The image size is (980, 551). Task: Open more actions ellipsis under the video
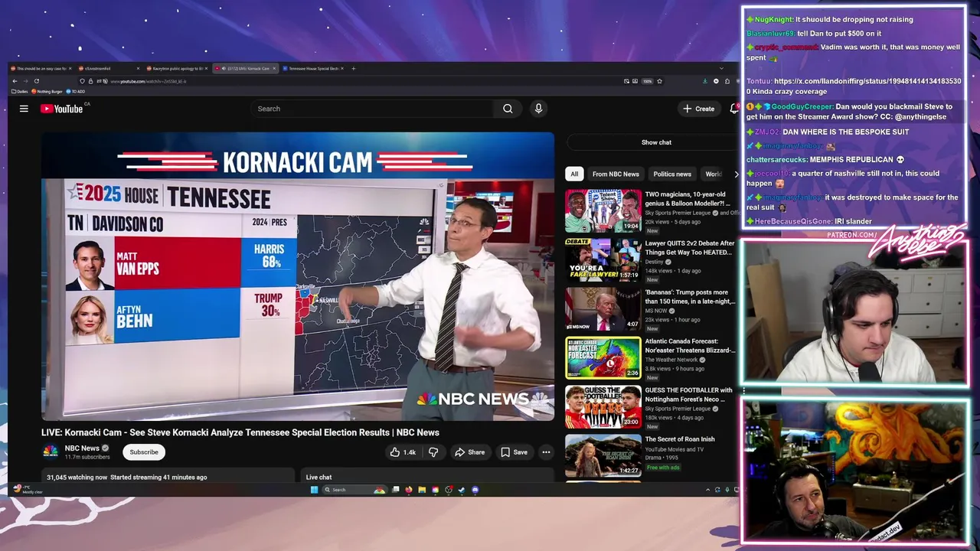coord(546,452)
